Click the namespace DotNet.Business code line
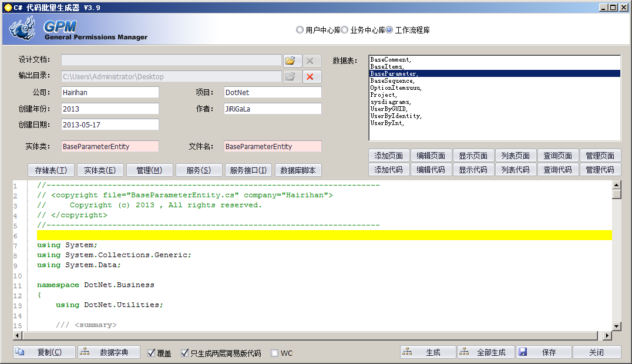 (96, 285)
